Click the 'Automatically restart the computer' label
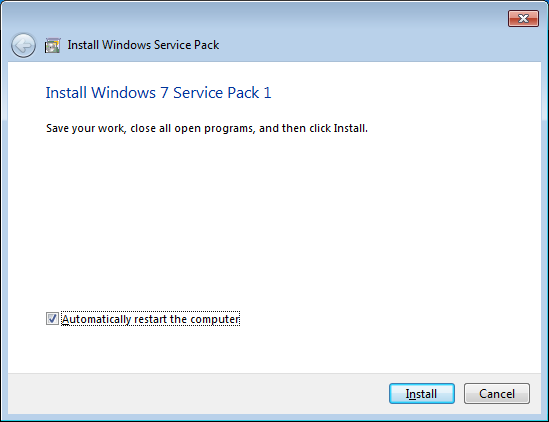 pos(151,319)
